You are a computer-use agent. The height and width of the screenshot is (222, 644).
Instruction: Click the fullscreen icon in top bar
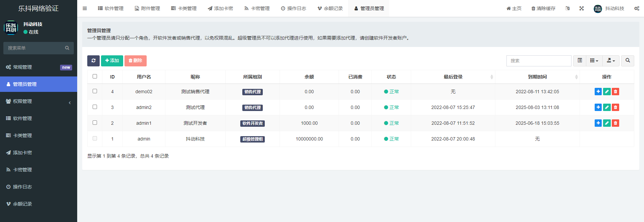pos(581,8)
